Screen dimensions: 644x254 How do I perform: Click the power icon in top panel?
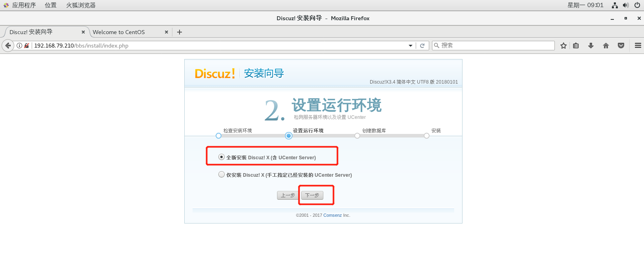click(x=637, y=5)
